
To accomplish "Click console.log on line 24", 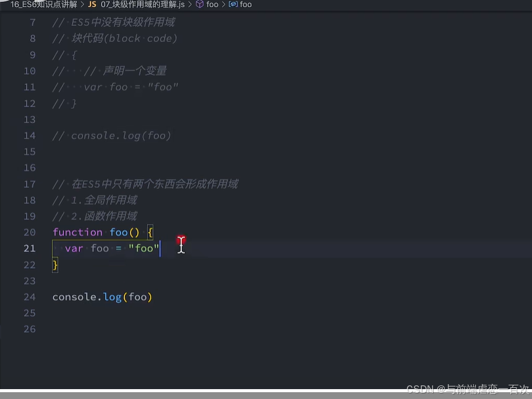I will click(x=85, y=296).
